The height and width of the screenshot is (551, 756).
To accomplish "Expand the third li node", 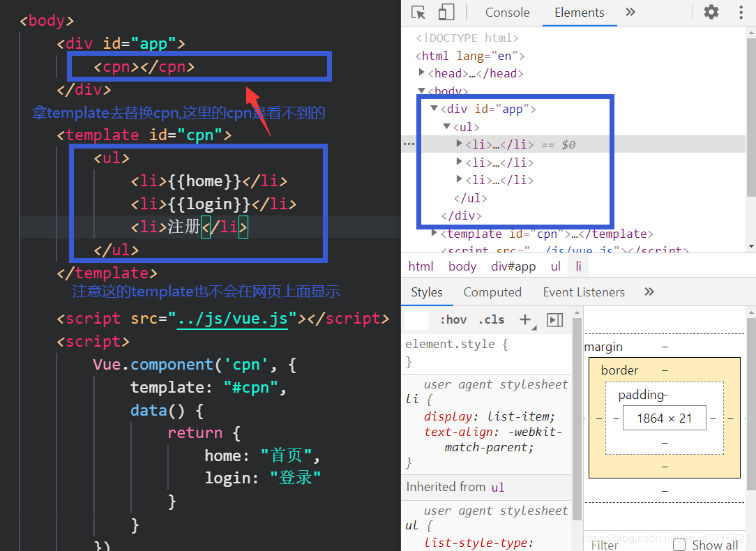I will tap(460, 179).
